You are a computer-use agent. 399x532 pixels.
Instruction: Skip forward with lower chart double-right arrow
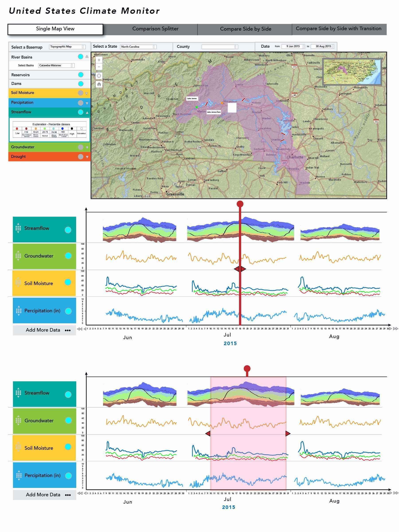coord(396,493)
